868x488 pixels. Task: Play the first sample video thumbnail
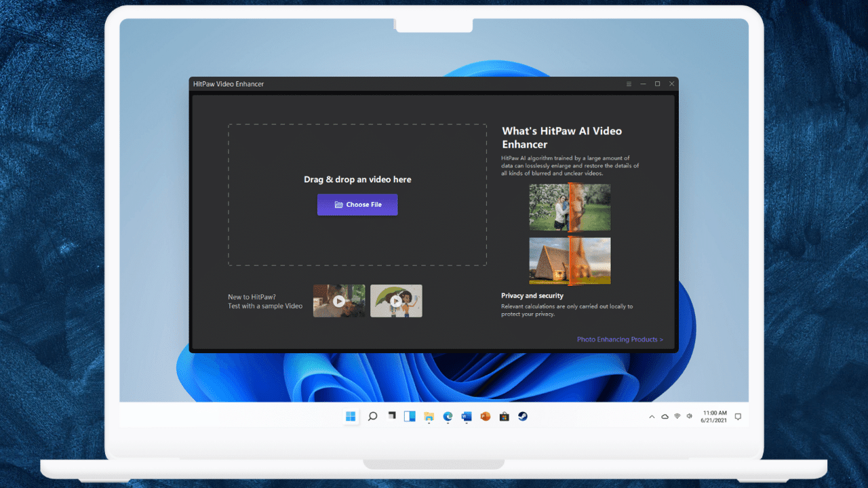[339, 301]
